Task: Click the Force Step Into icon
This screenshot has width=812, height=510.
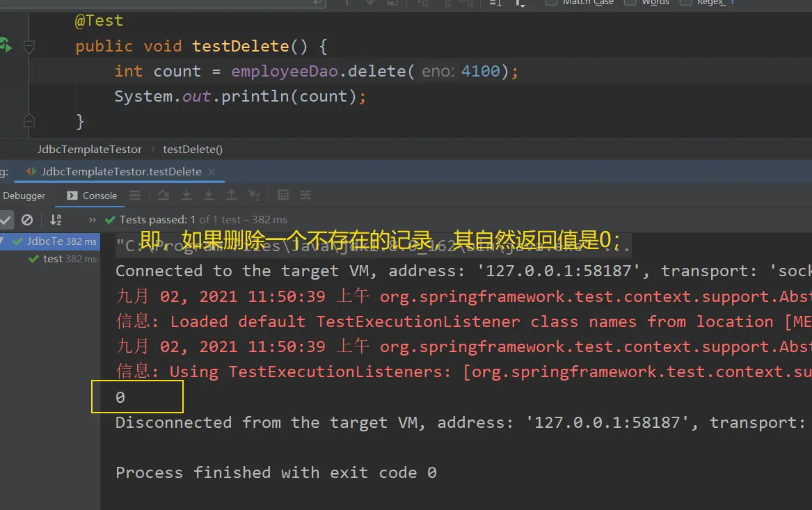Action: (x=209, y=196)
